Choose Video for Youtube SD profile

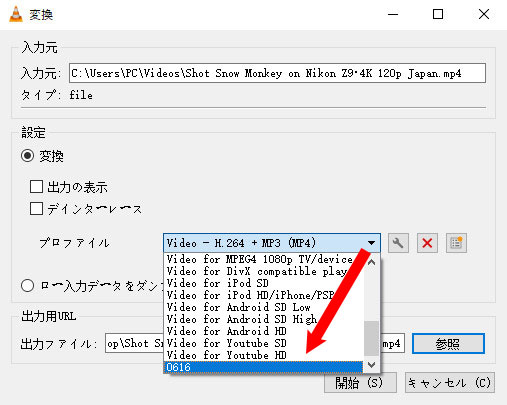(x=263, y=343)
